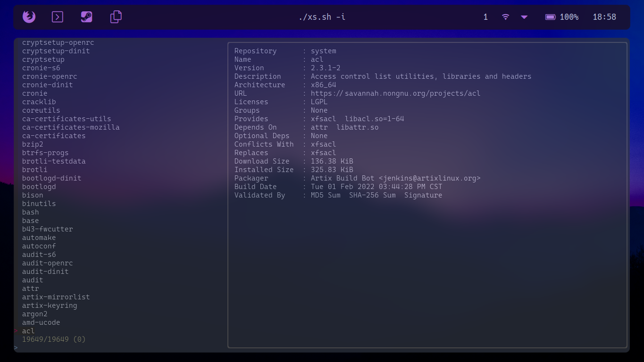
Task: Select bash in the package list
Action: pos(30,212)
